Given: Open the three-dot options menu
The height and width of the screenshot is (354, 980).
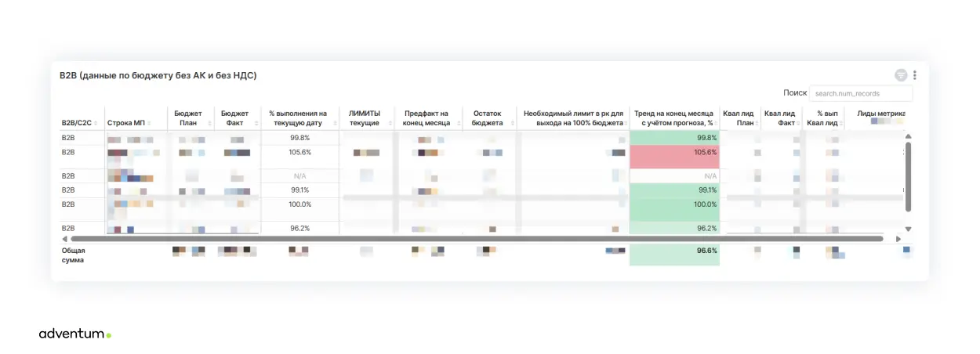Looking at the screenshot, I should pyautogui.click(x=915, y=75).
